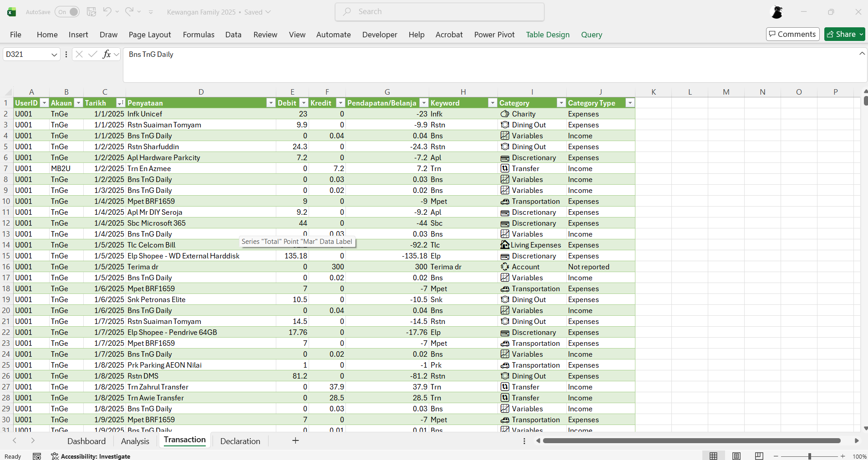Viewport: 868px width, 460px height.
Task: Open sheet options via the three-dot menu
Action: 523,441
